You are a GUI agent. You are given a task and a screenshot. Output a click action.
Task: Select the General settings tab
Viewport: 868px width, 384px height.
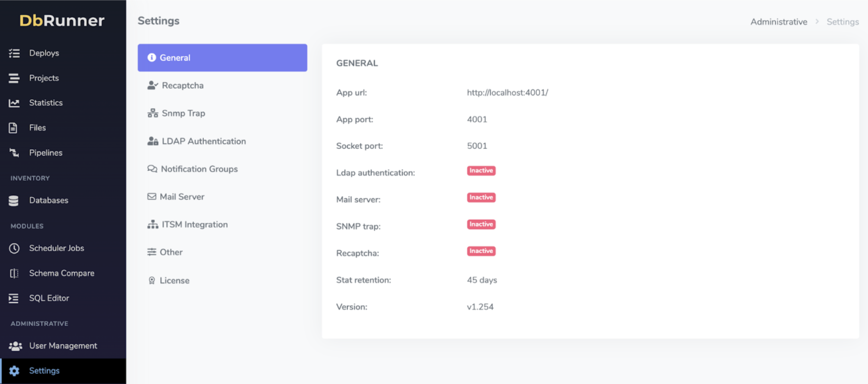coord(222,58)
